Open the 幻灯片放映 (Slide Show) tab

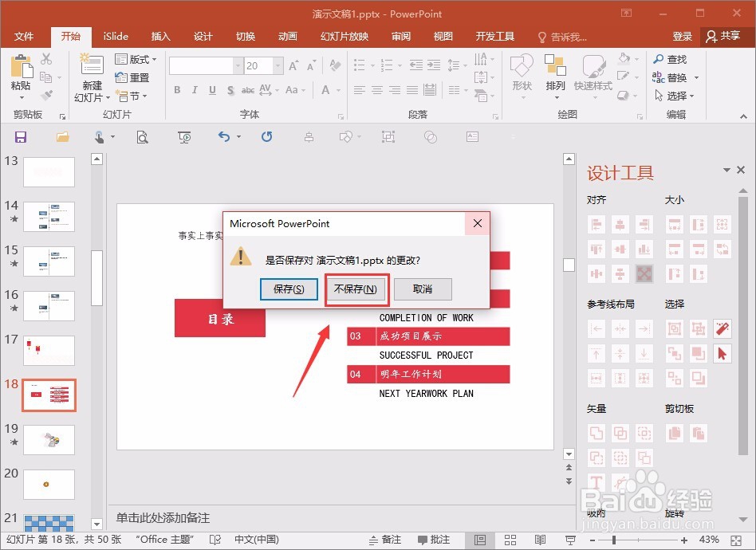[x=345, y=37]
